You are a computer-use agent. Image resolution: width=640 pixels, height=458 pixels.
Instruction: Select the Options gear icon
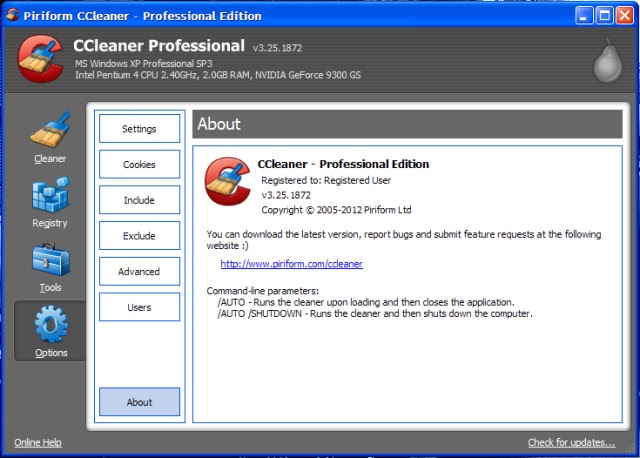pyautogui.click(x=51, y=325)
